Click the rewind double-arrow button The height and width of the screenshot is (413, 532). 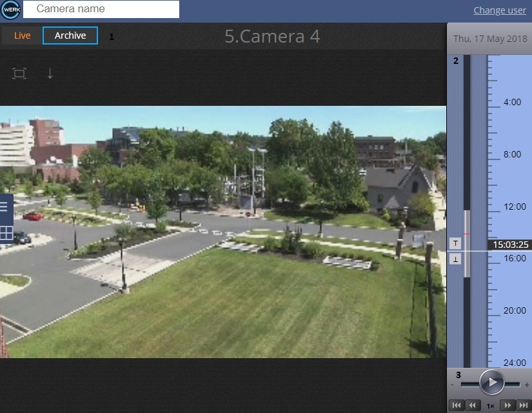(473, 405)
